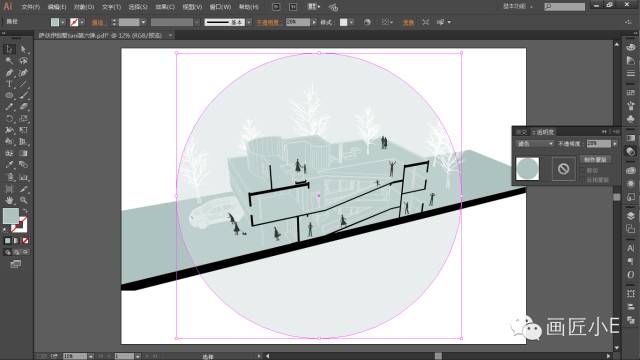Open the stroke weight dropdown
The image size is (640, 360).
143,22
